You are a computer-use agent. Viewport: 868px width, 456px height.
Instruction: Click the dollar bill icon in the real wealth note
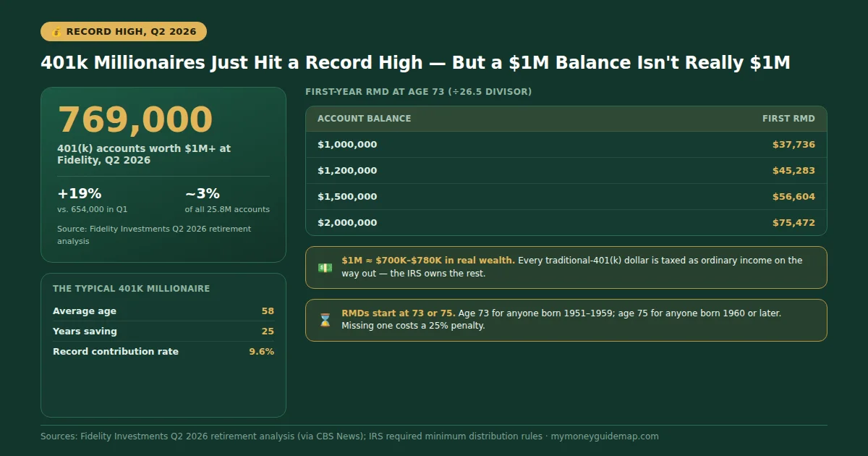pyautogui.click(x=325, y=268)
